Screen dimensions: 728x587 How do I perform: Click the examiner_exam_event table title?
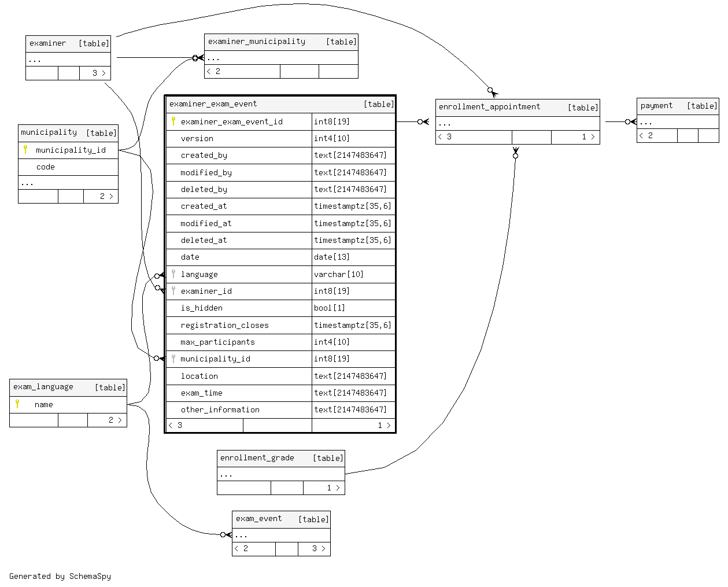[213, 104]
